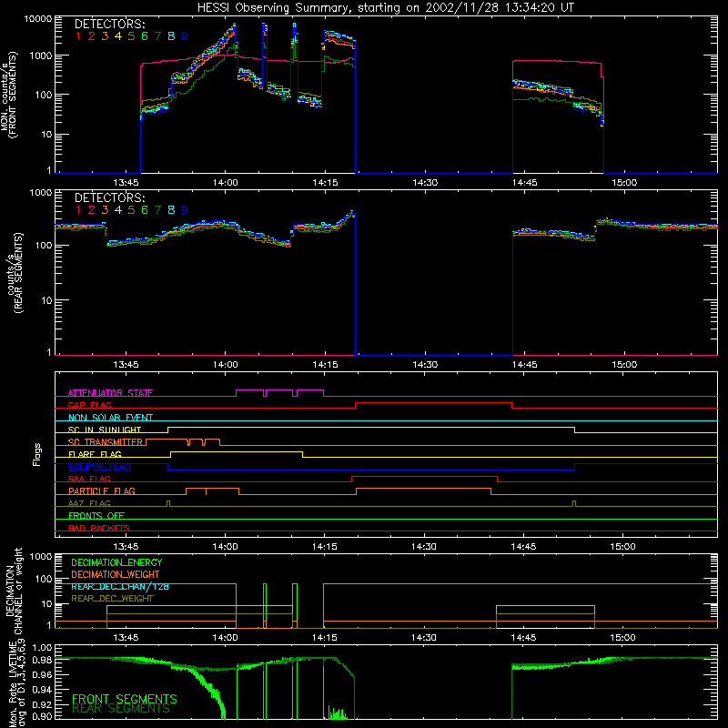The image size is (728, 728).
Task: Select magenta detector 2 in front segments legend
Action: tap(92, 36)
